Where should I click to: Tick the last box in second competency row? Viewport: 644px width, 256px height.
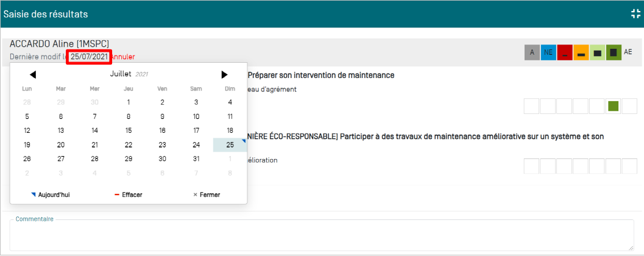click(x=629, y=166)
